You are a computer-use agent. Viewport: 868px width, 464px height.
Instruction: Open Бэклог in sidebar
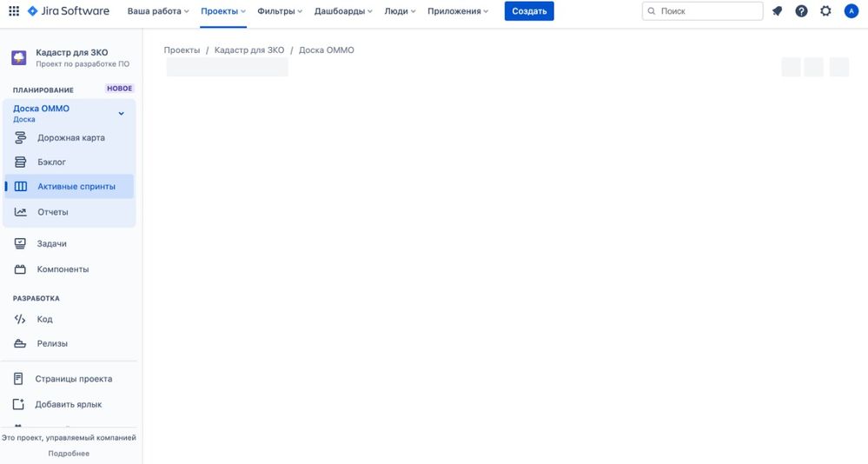coord(70,162)
